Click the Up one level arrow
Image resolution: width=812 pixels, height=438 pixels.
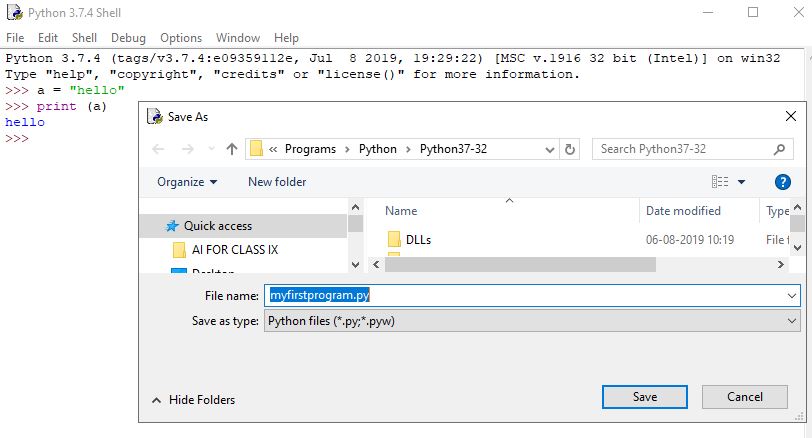pos(232,149)
